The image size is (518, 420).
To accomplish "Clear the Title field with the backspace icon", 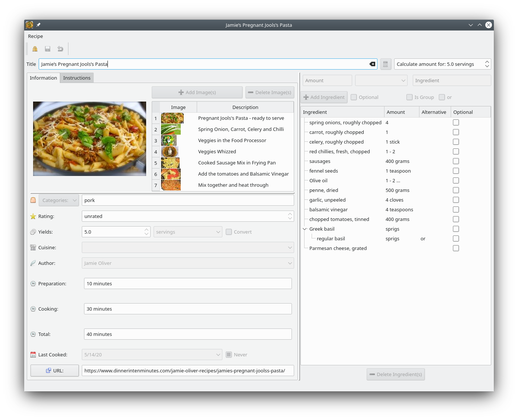I will click(x=372, y=64).
